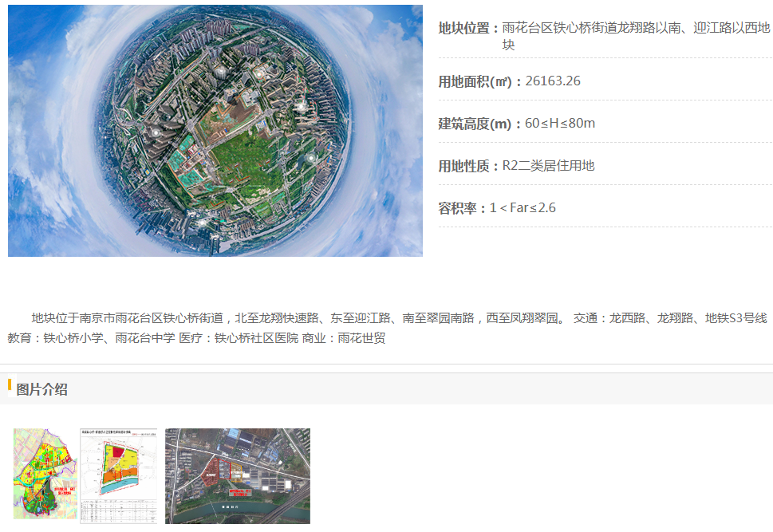Click the 图片介绍 section heading
Screen dimensions: 773x532
(42, 389)
